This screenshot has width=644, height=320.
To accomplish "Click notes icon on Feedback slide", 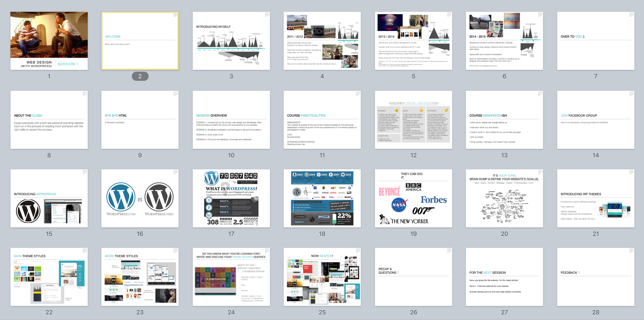I will (x=631, y=251).
